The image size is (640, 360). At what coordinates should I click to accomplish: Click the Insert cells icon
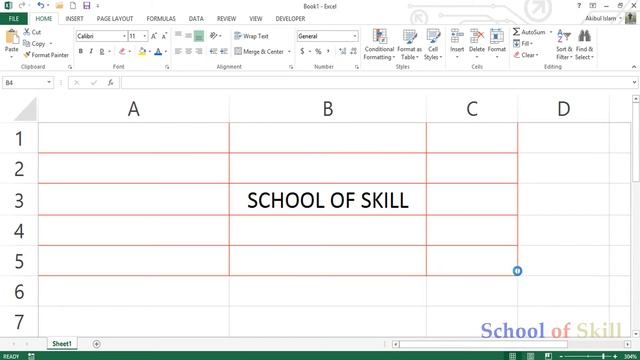[457, 37]
